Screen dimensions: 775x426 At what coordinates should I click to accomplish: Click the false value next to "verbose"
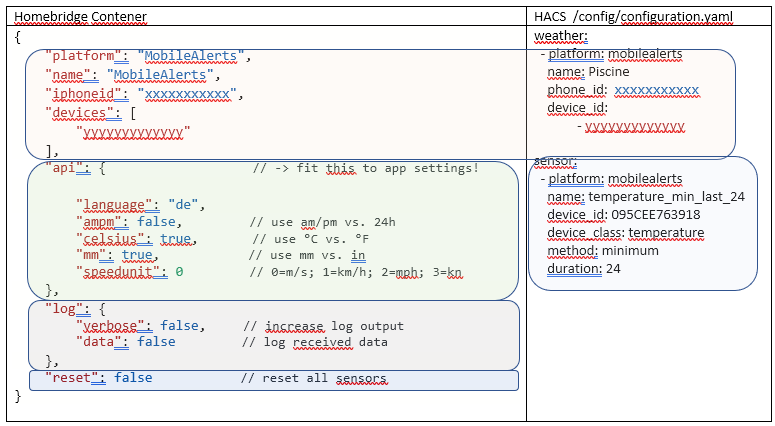click(x=179, y=326)
